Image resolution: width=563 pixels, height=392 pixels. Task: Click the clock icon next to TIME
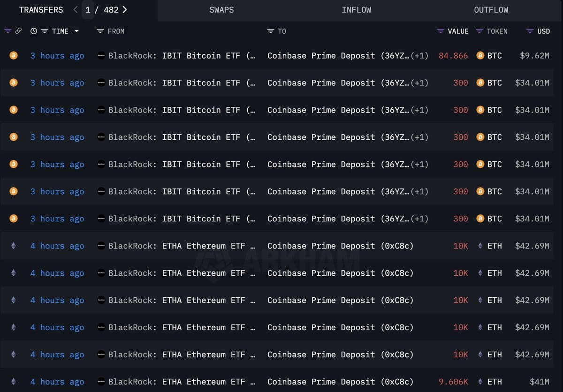(x=34, y=31)
